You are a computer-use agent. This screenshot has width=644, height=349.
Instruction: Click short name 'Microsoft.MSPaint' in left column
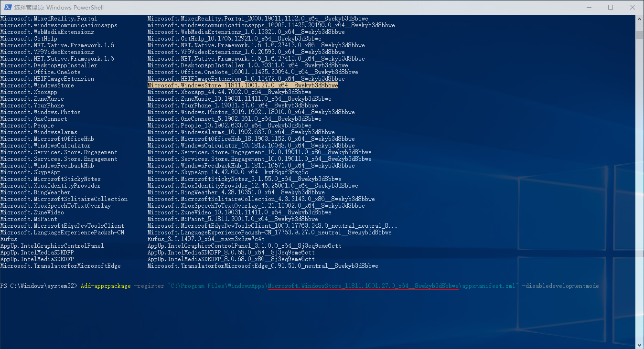[x=29, y=219]
